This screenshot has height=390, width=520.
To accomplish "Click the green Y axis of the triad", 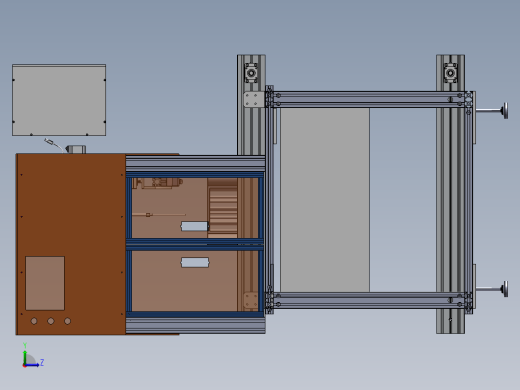I will point(25,357).
